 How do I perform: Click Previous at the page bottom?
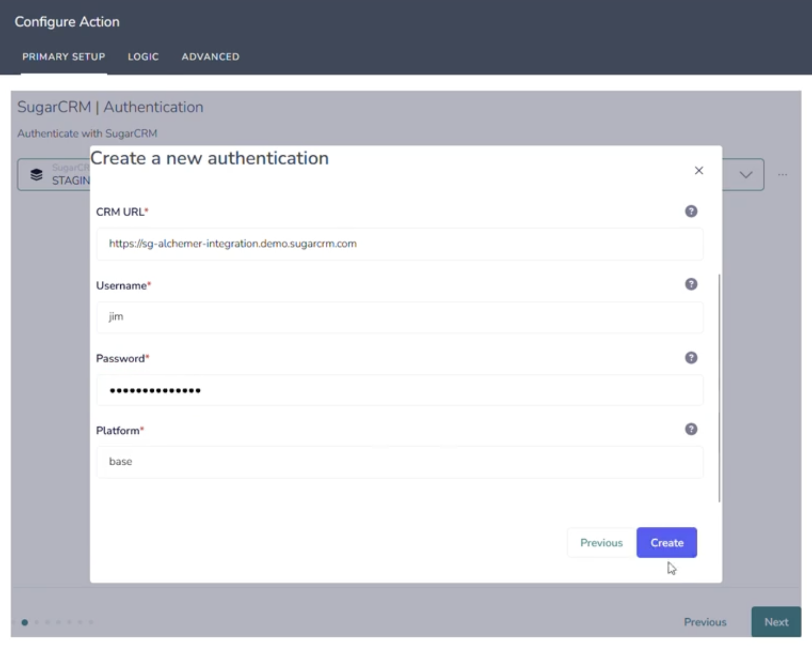(705, 622)
